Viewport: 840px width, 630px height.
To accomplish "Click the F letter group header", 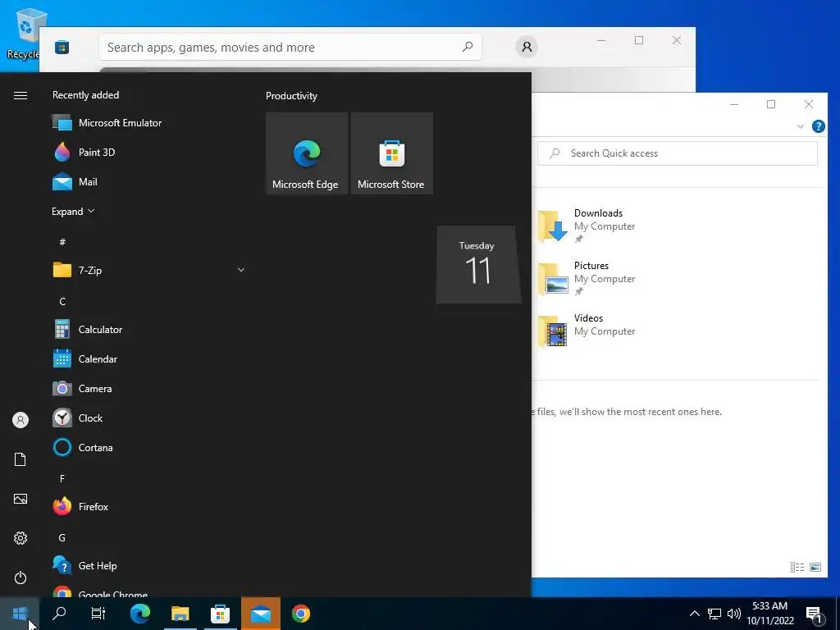I will pyautogui.click(x=62, y=478).
